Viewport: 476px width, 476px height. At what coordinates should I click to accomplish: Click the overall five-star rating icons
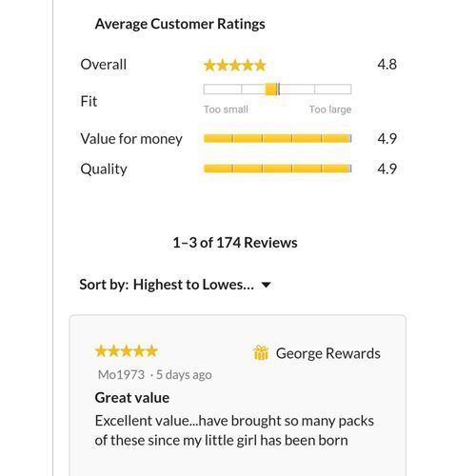[235, 66]
